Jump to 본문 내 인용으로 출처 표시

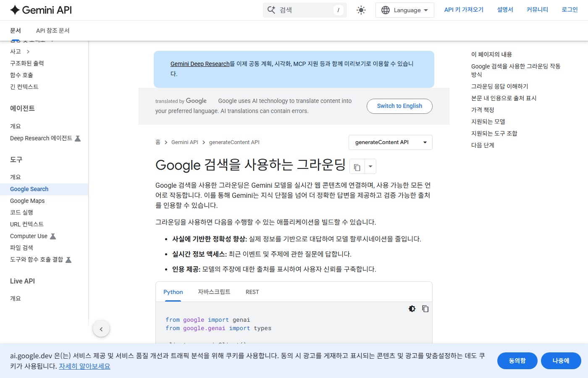[504, 98]
